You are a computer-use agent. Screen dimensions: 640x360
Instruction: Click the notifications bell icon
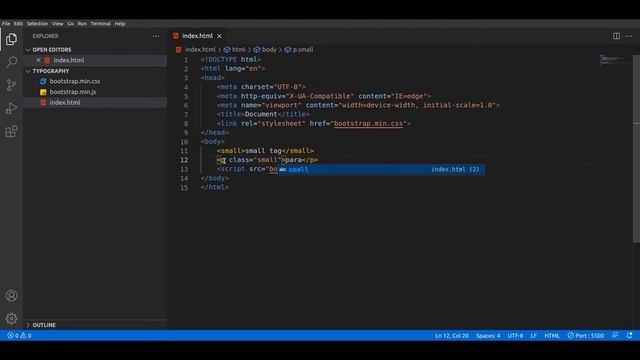(x=629, y=336)
